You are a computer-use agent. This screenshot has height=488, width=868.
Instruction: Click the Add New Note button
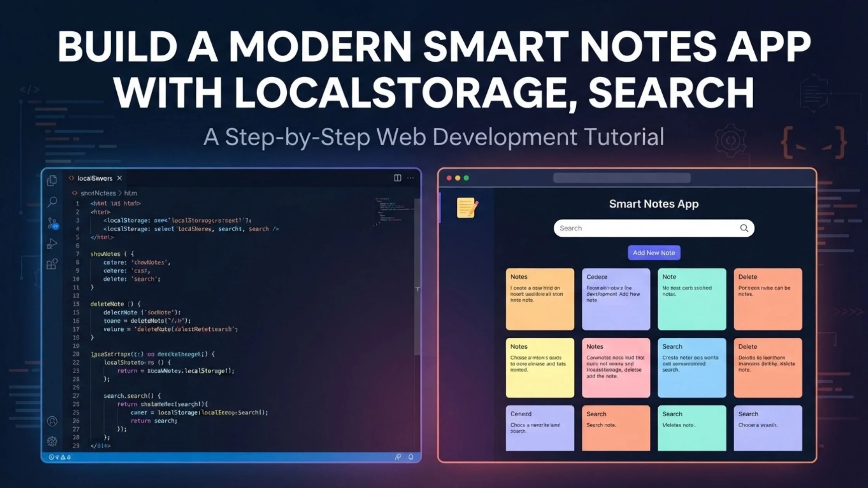point(654,253)
